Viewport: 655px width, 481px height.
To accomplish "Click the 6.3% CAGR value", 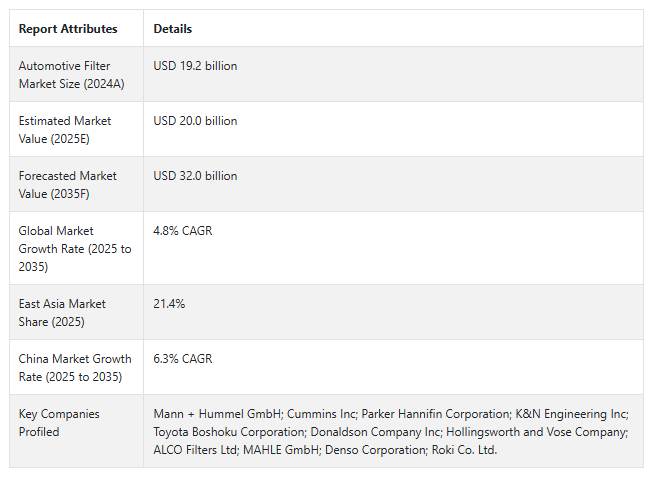I will click(183, 359).
